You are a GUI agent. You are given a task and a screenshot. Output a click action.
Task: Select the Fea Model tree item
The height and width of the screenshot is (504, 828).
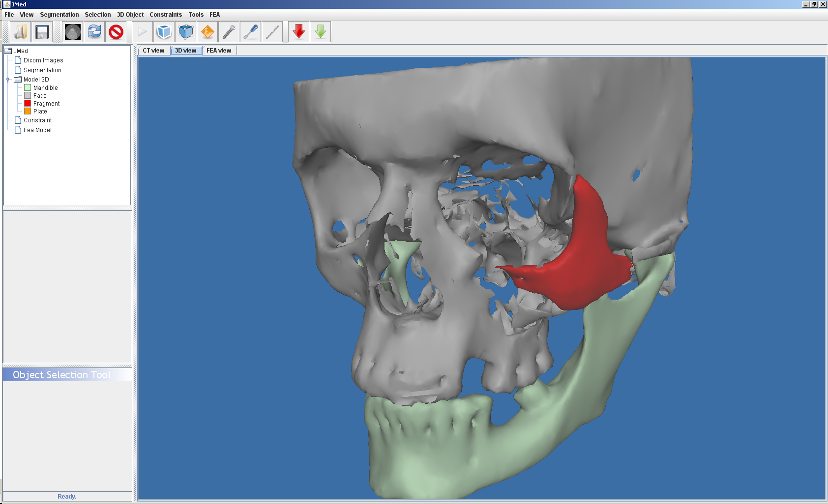click(x=37, y=130)
